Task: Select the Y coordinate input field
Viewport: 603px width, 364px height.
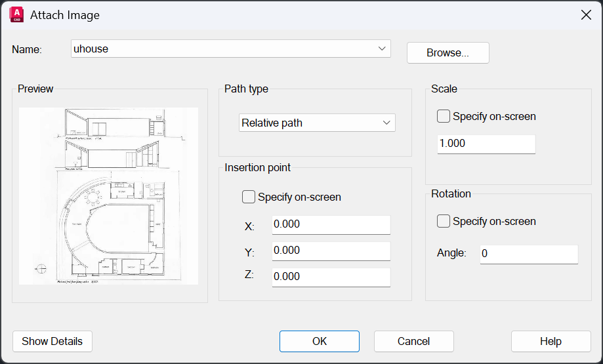Action: tap(331, 251)
